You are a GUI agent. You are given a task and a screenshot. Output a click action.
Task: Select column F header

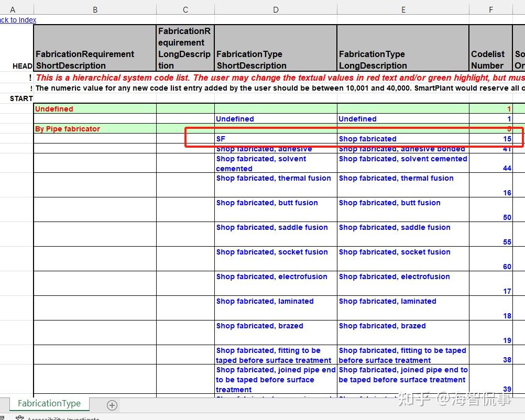click(x=490, y=9)
